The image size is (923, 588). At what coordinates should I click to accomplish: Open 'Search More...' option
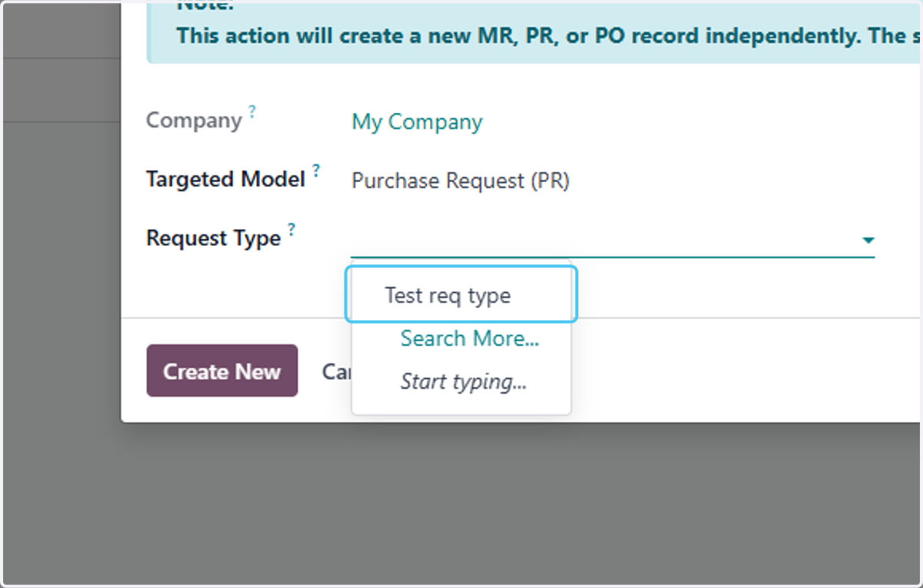coord(469,338)
